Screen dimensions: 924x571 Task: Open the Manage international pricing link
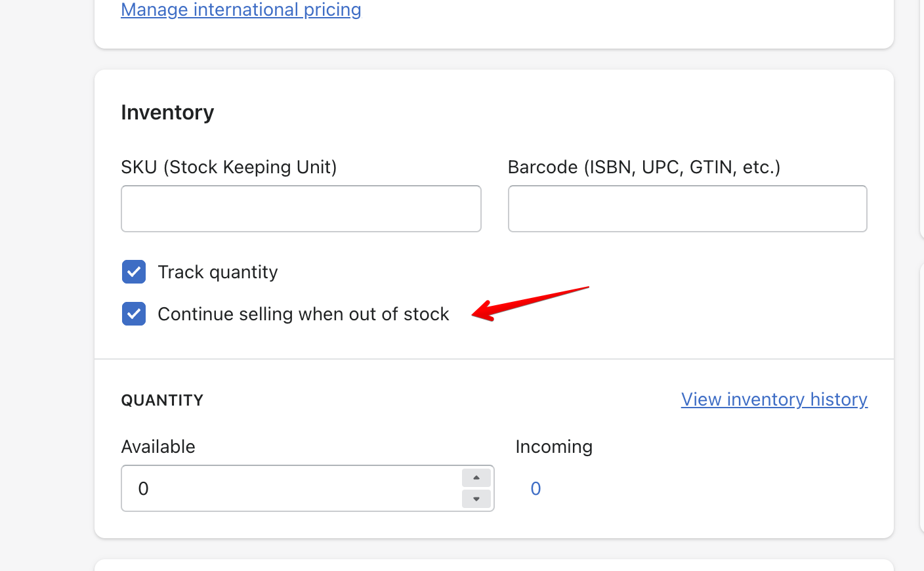point(241,10)
